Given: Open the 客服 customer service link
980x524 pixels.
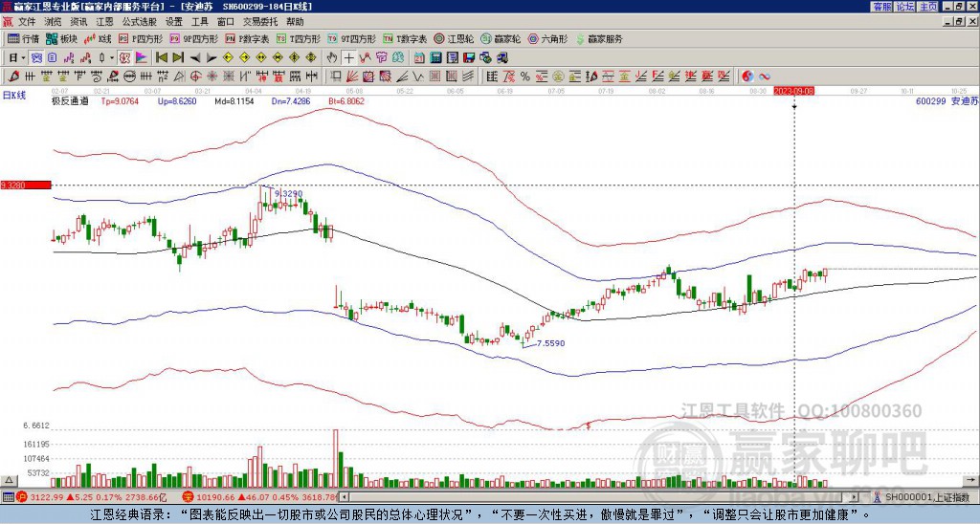Looking at the screenshot, I should pos(881,7).
